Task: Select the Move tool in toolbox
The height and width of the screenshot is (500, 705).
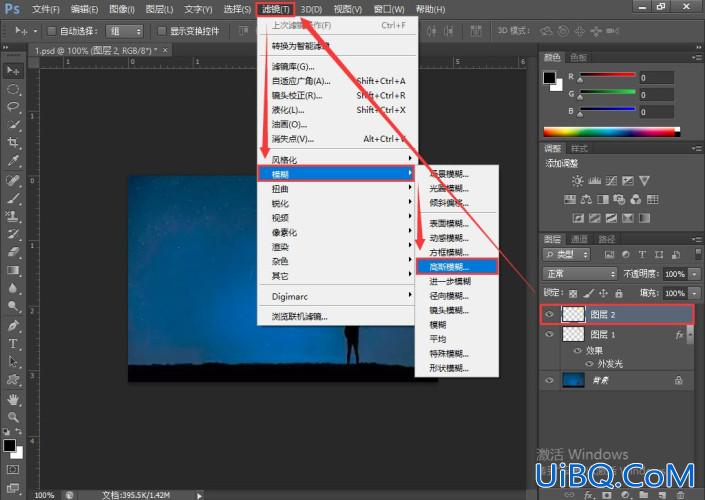Action: 13,71
